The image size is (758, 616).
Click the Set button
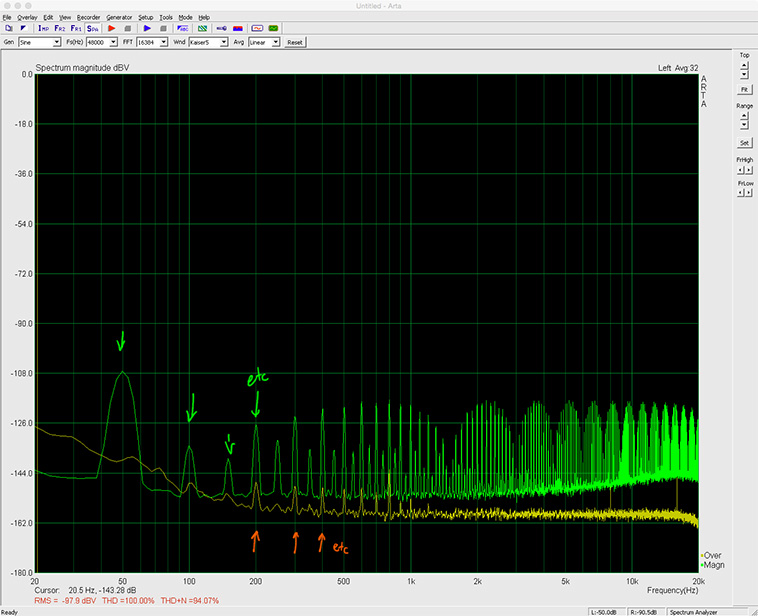click(x=744, y=143)
